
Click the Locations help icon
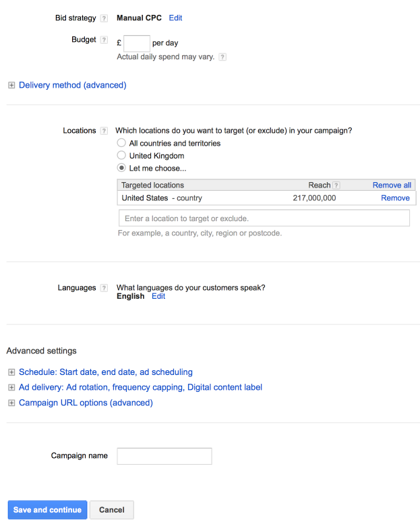coord(104,131)
